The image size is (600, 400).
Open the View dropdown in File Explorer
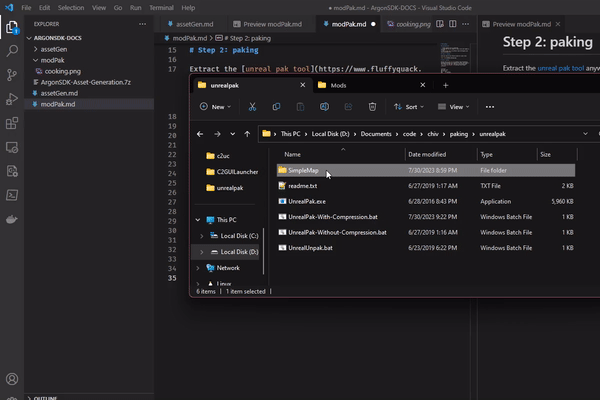click(455, 106)
